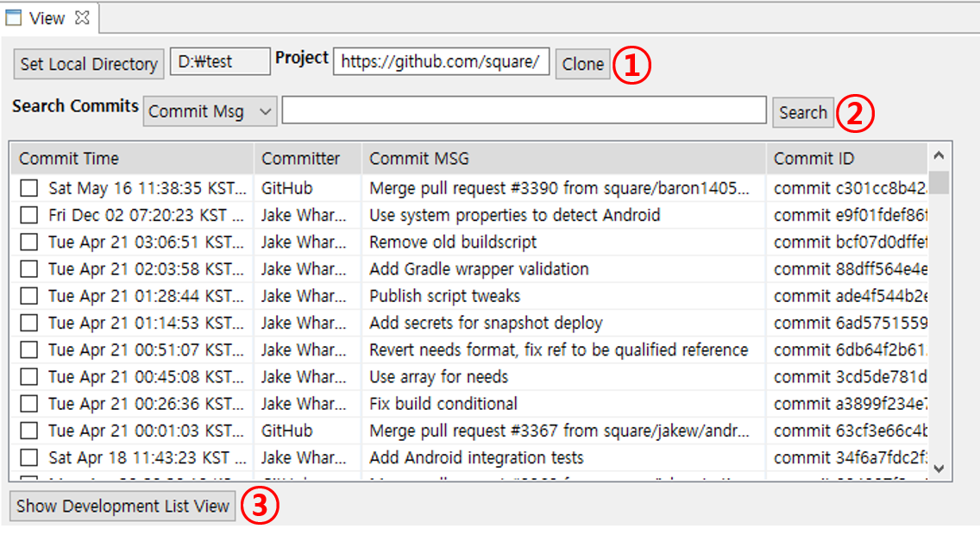This screenshot has width=980, height=554.
Task: Sort by Commit ID column header
Action: 847,158
